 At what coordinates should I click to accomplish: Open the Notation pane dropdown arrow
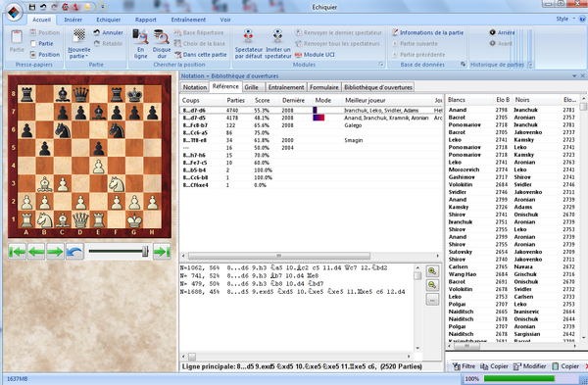coord(574,76)
